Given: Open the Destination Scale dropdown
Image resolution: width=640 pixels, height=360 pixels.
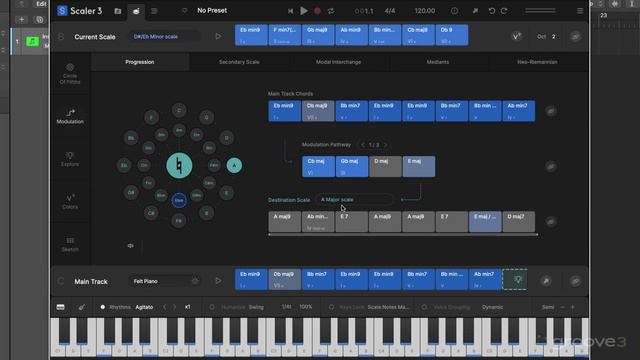Looking at the screenshot, I should tap(354, 200).
